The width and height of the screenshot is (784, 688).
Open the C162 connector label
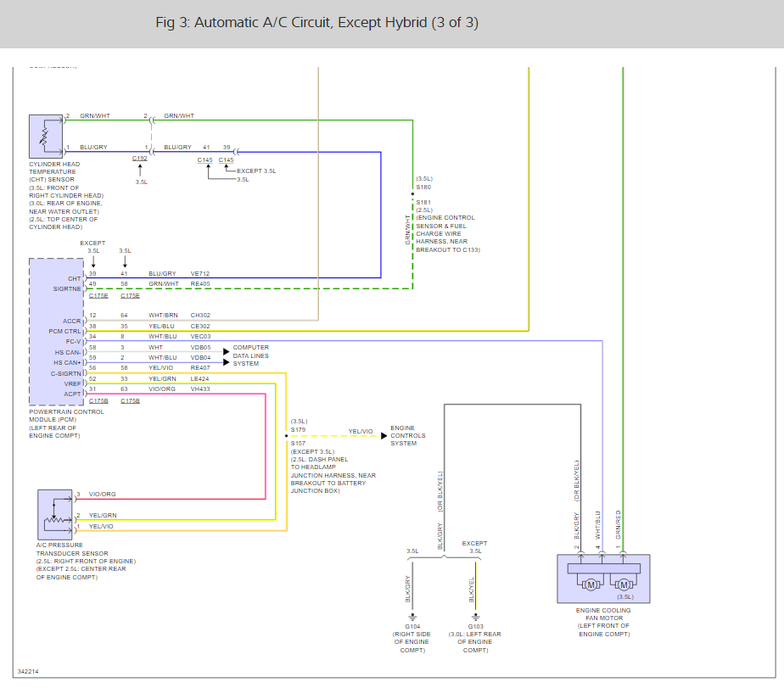tap(140, 159)
